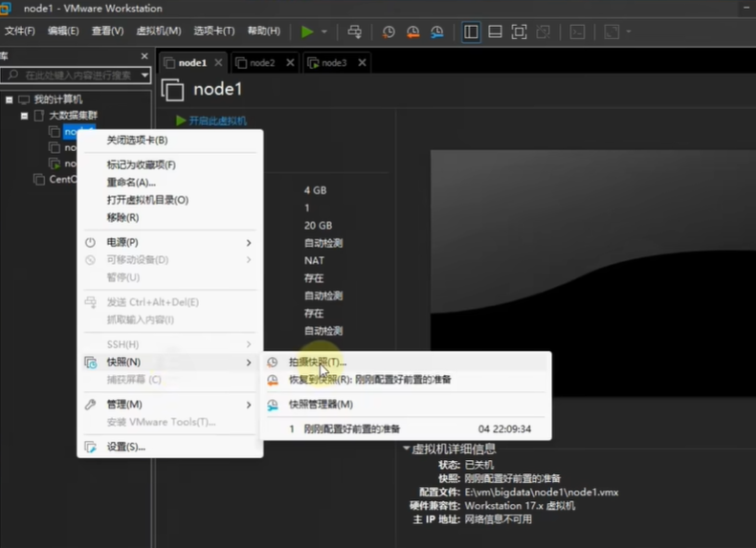
Task: Choose 标记为收藏项(F) in context menu
Action: 170,164
